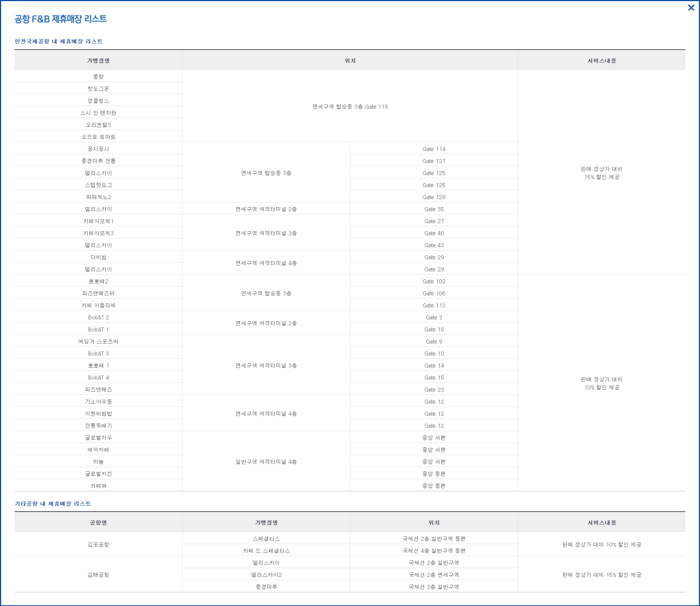Select the 국제선 2층 면세구역 location
This screenshot has width=700, height=606.
point(433,575)
